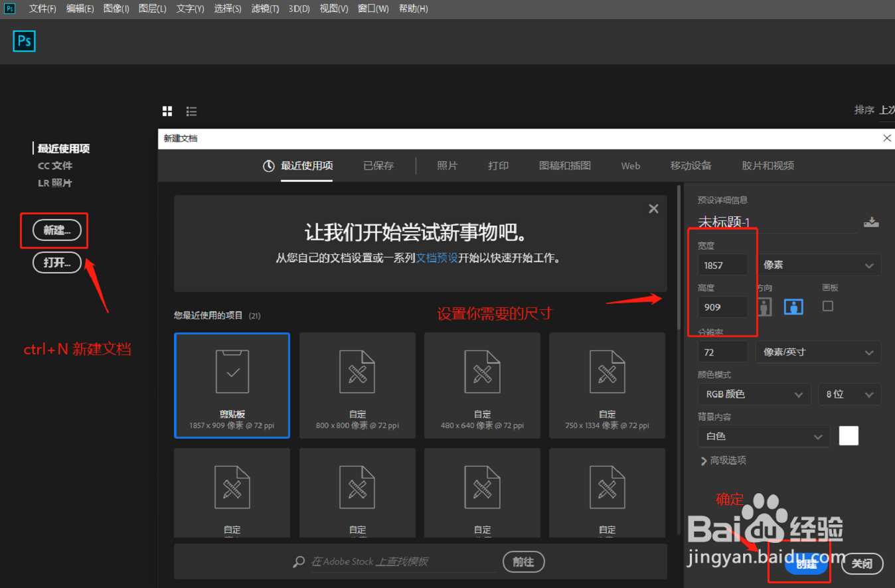Open the 选择(S) menu
This screenshot has height=588, width=895.
[228, 9]
